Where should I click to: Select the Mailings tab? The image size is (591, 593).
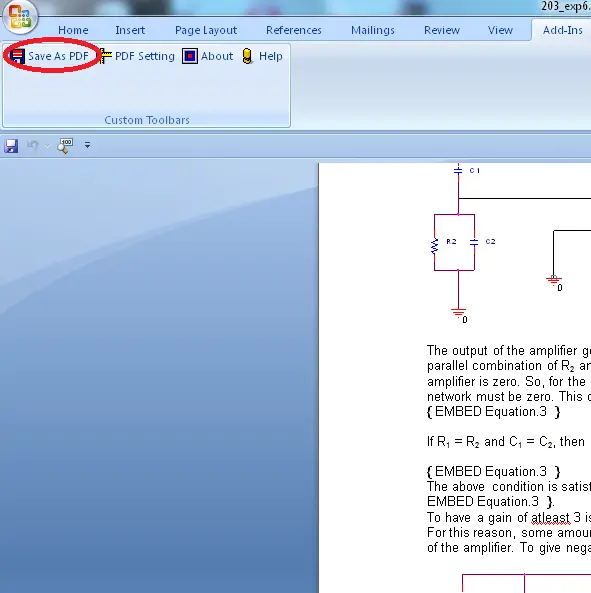pos(372,30)
